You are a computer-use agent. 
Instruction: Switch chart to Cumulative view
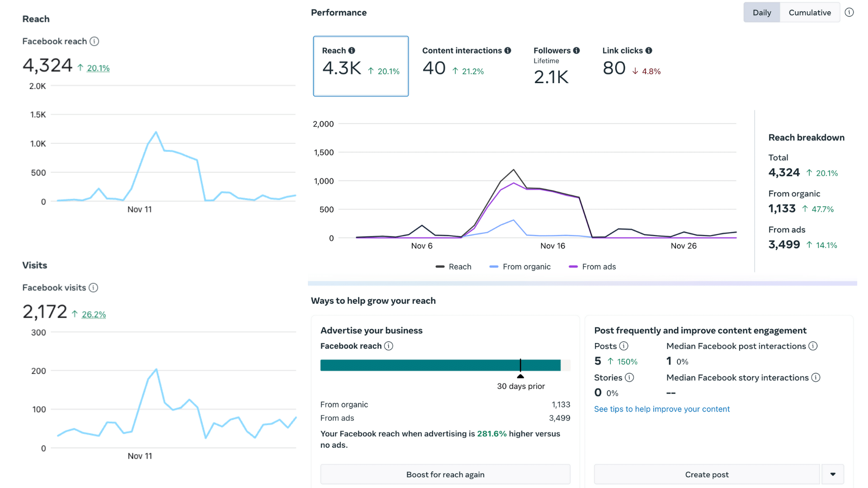[x=809, y=13]
